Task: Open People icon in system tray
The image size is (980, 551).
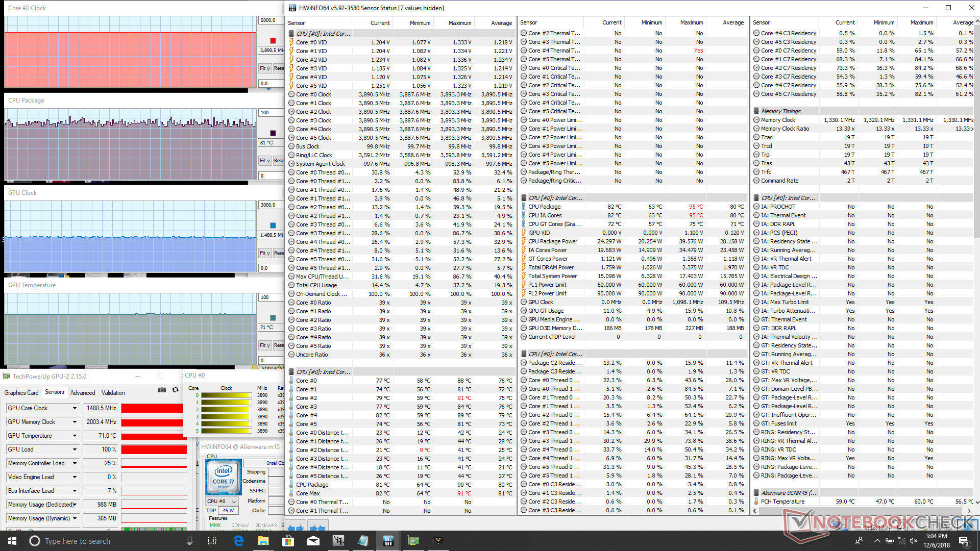Action: coord(859,541)
